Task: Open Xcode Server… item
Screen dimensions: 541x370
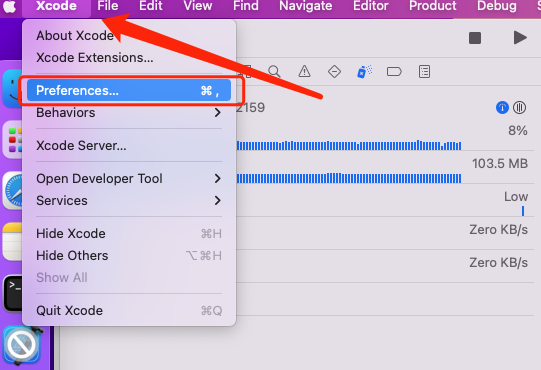Action: [129, 145]
